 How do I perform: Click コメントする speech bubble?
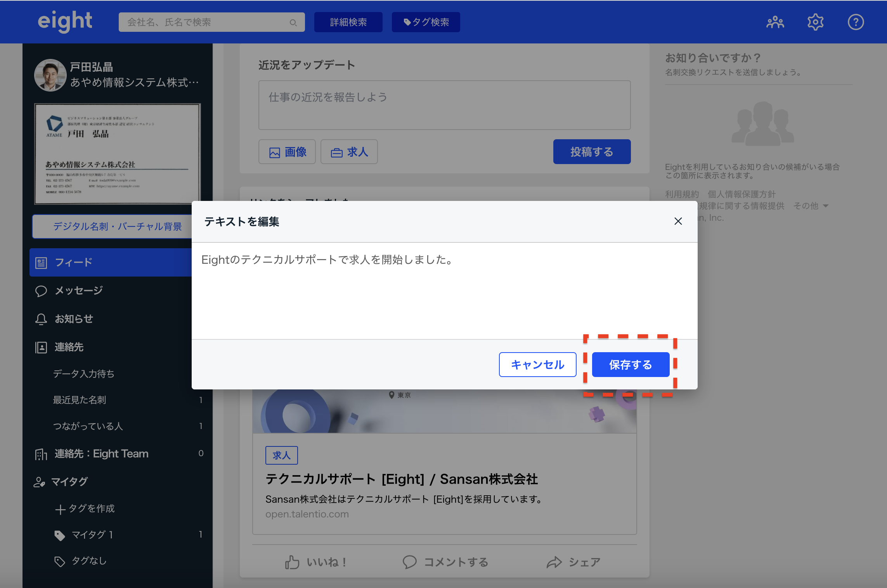(x=409, y=562)
